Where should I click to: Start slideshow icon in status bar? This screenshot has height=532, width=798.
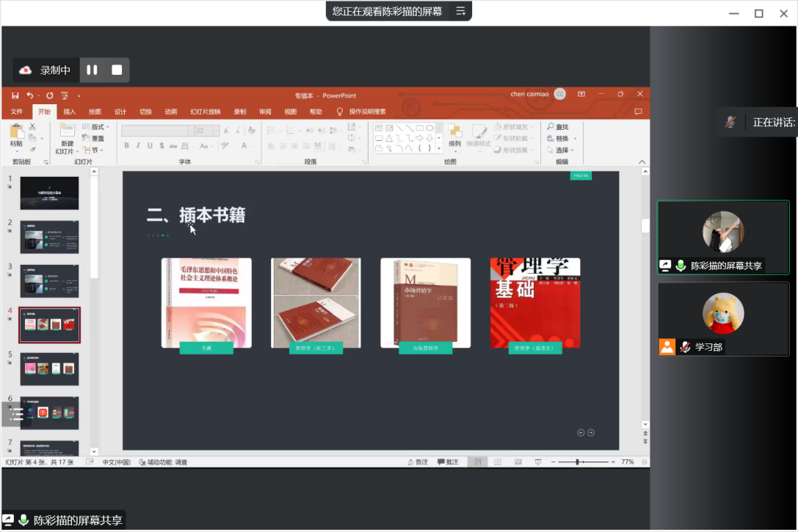pyautogui.click(x=538, y=462)
